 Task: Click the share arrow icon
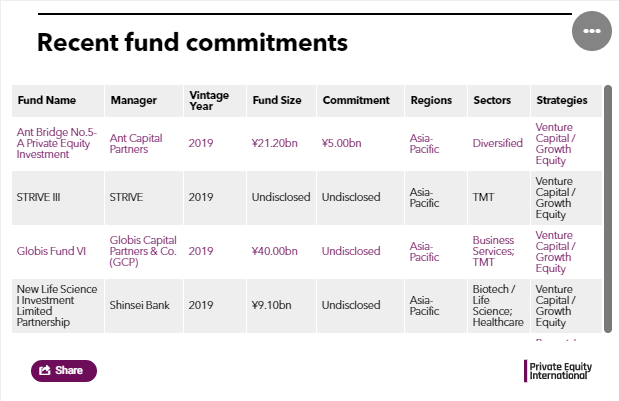[x=45, y=370]
